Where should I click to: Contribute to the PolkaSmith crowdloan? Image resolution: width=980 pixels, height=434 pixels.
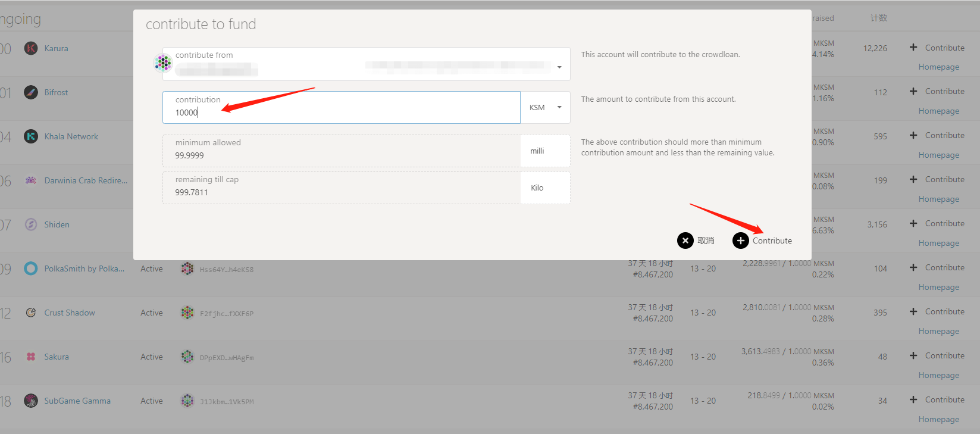tap(937, 267)
